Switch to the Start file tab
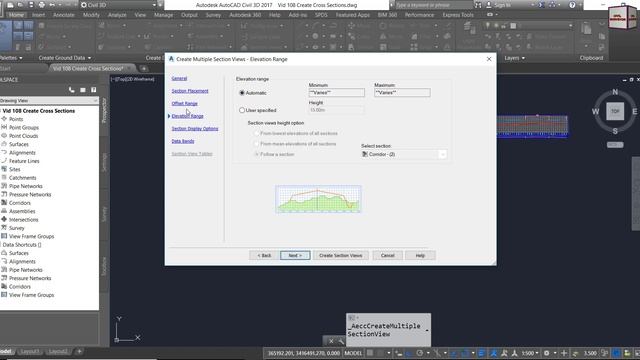 tap(5, 68)
